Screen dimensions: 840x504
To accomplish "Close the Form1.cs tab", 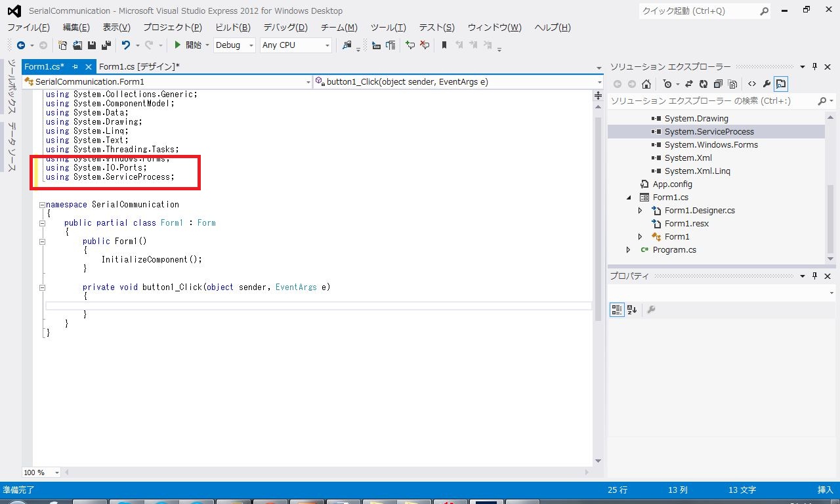I will pyautogui.click(x=89, y=67).
